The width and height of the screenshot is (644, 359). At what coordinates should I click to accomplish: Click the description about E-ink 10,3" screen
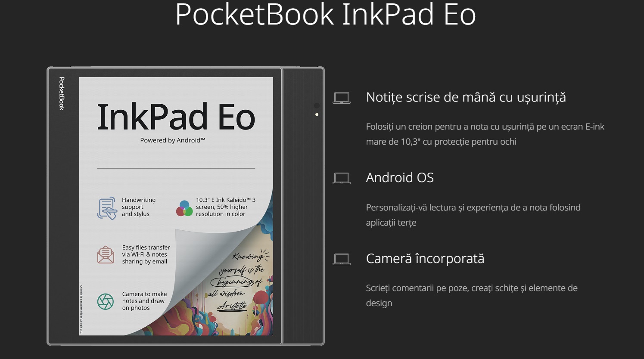(x=485, y=134)
